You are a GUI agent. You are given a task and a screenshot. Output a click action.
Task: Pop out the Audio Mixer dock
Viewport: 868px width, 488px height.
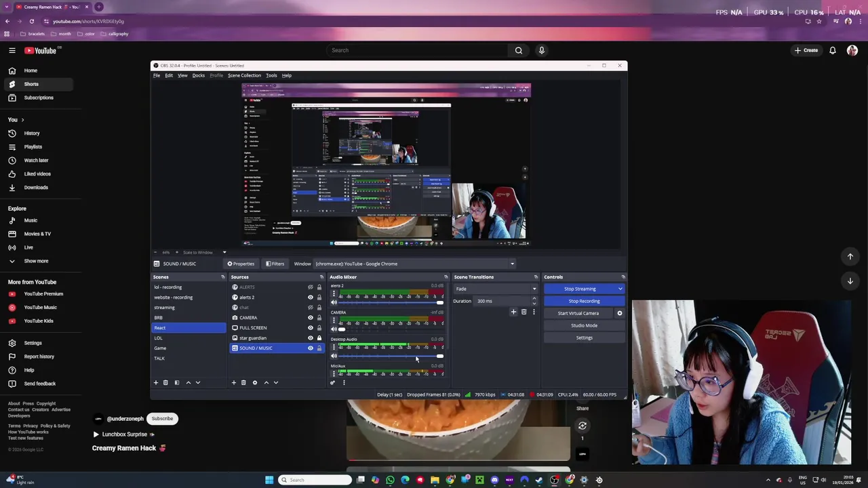pos(446,277)
